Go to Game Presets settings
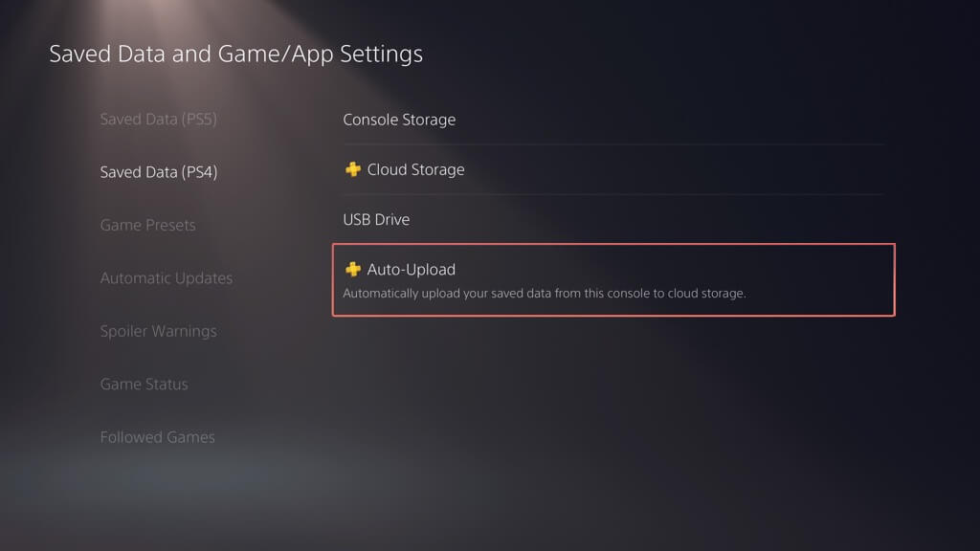This screenshot has width=980, height=551. coord(147,225)
